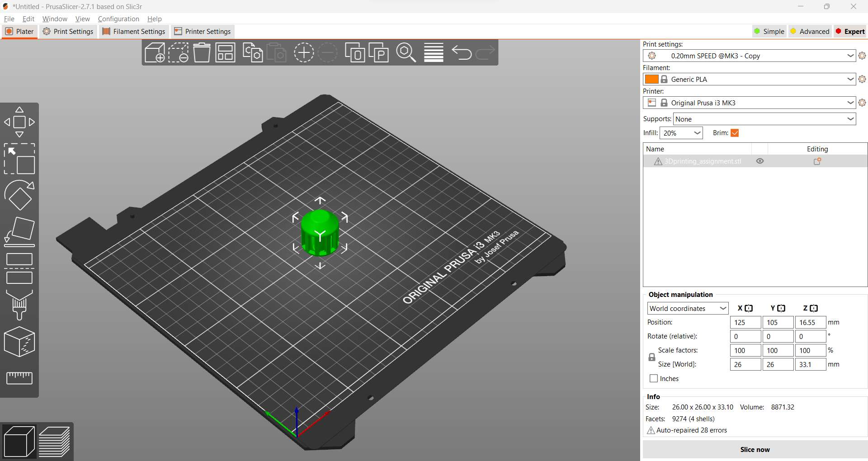Screen dimensions: 868x461
Task: Select the Paint-on supports tool
Action: pos(19,305)
